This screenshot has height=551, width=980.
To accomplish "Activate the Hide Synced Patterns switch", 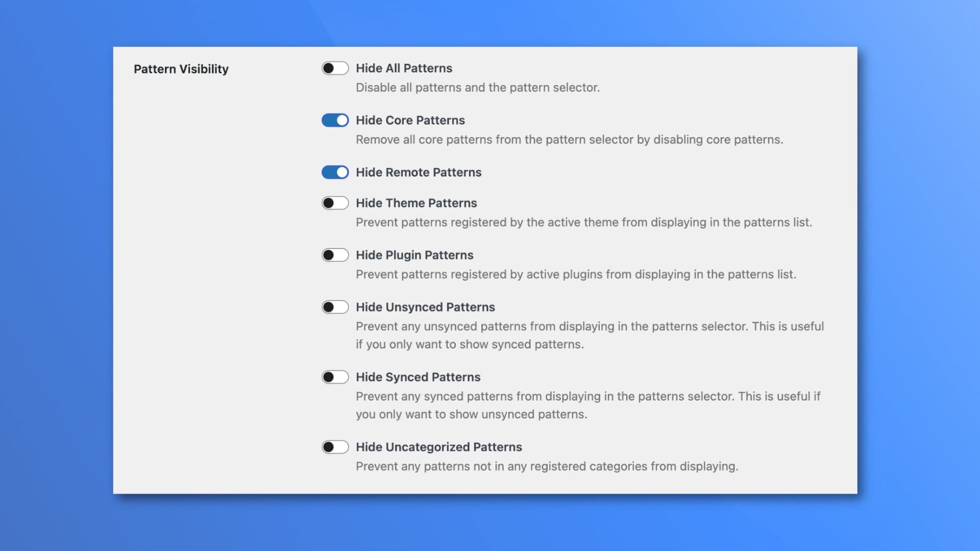I will [335, 377].
